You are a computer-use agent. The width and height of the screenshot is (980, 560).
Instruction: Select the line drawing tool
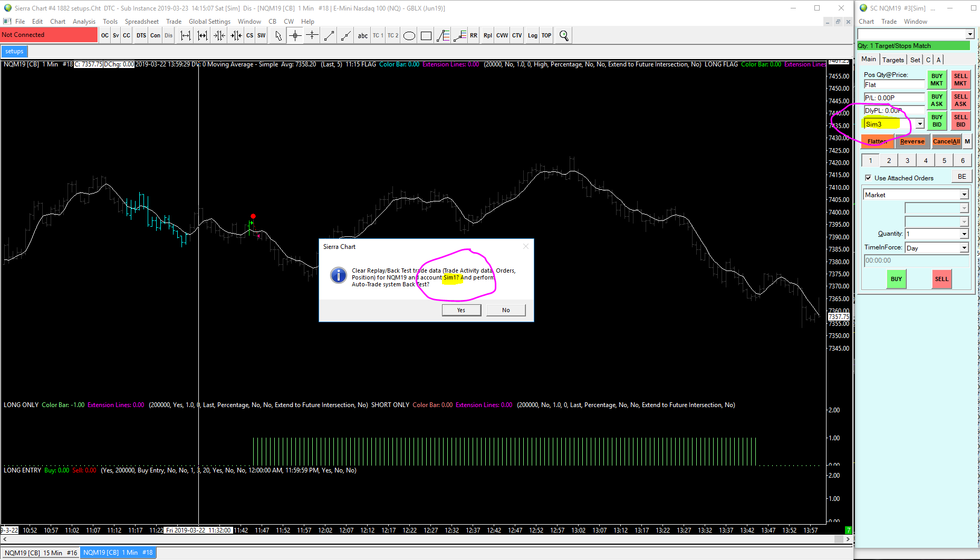coord(329,35)
